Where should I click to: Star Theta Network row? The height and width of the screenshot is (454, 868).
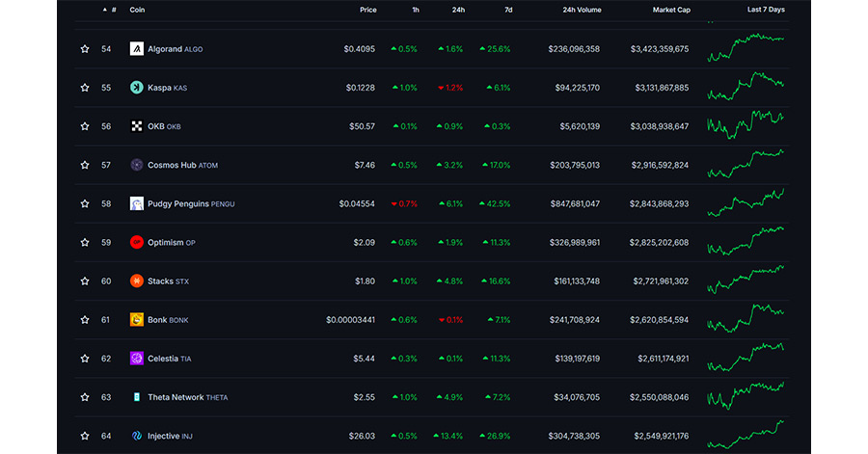(x=85, y=397)
